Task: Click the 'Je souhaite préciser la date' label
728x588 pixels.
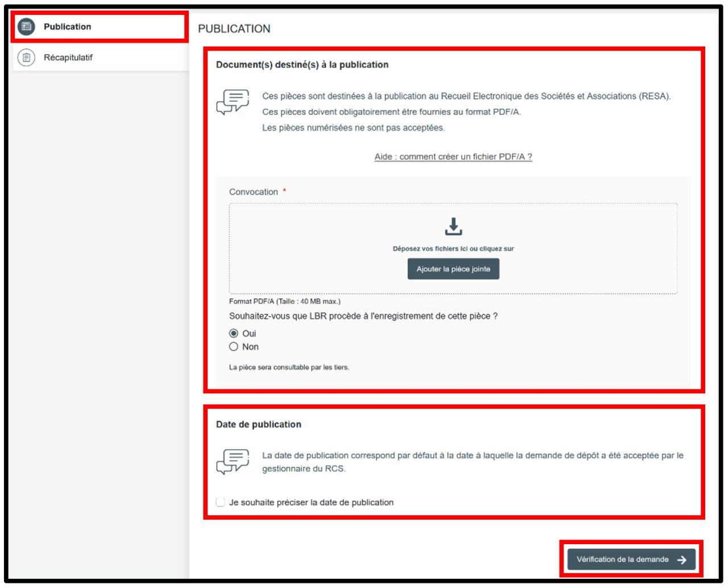Action: (311, 502)
